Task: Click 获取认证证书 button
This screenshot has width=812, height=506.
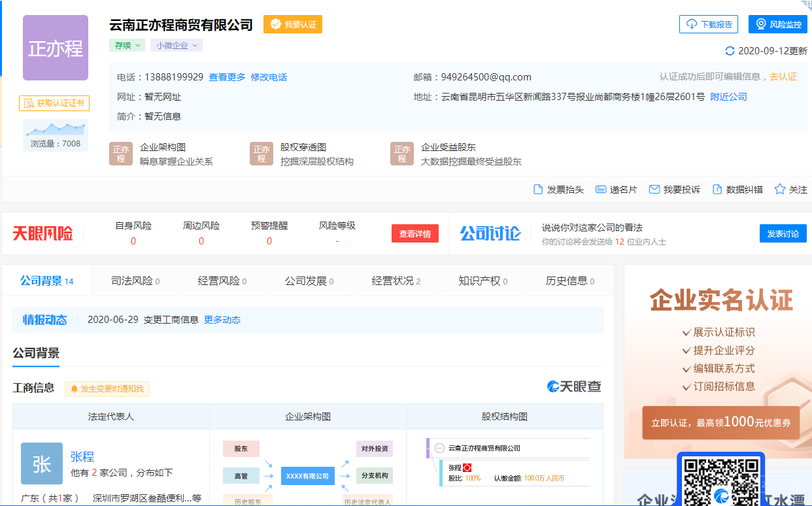Action: (x=54, y=103)
